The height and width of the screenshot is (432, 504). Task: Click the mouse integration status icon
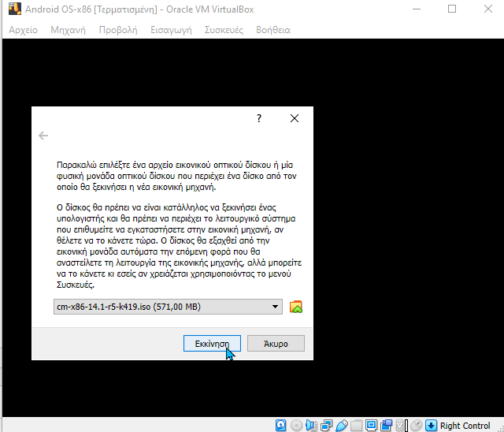417,425
